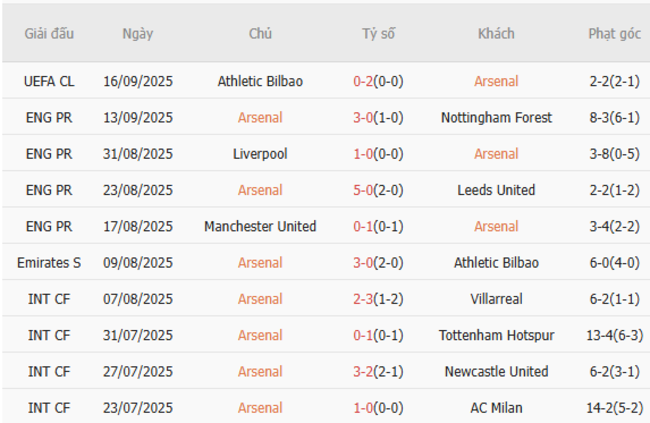Open the Athletic Bilbao home team link
The width and height of the screenshot is (650, 423).
click(260, 81)
